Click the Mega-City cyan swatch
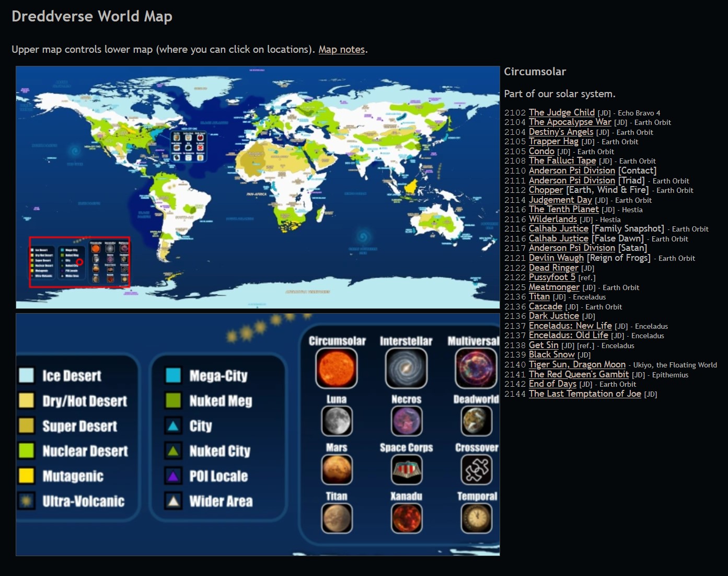728x576 pixels. pyautogui.click(x=173, y=376)
